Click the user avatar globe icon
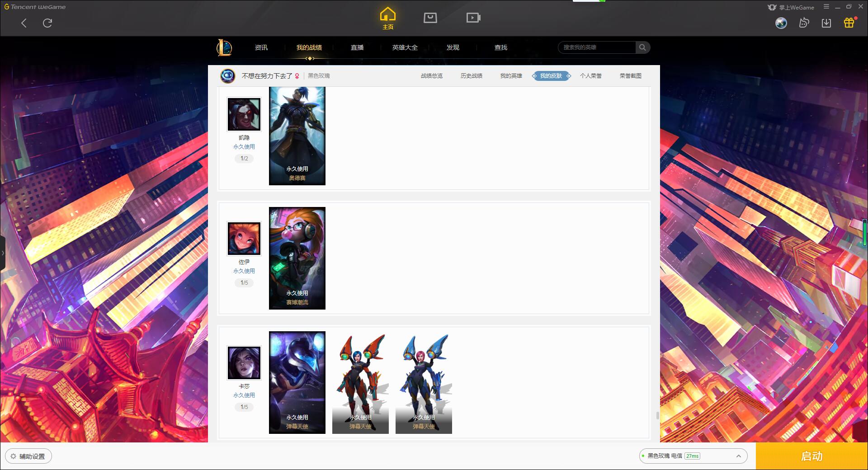868x470 pixels. (781, 23)
